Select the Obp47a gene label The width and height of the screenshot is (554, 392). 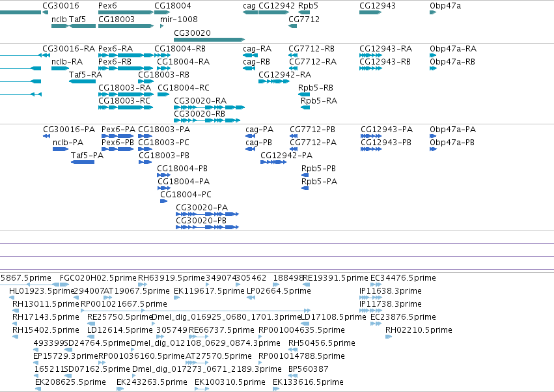(445, 6)
